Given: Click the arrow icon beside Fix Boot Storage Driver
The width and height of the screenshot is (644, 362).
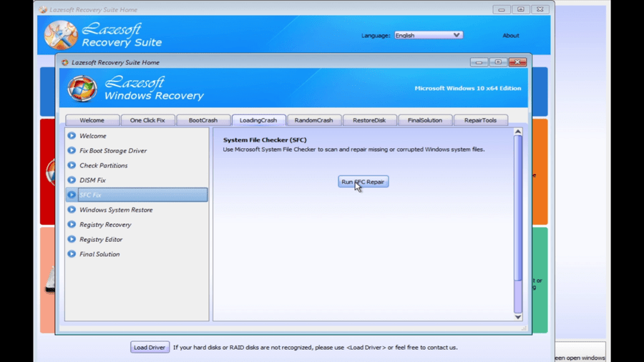Looking at the screenshot, I should point(72,150).
